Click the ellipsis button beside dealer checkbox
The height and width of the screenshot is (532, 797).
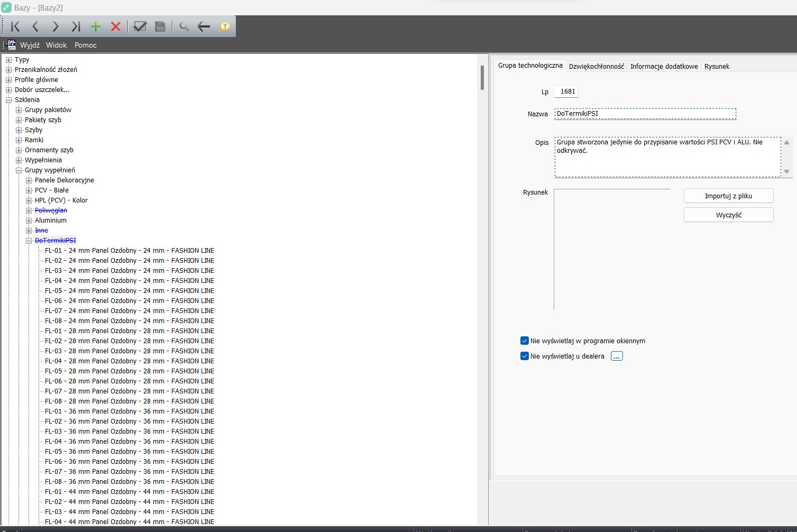(x=617, y=356)
